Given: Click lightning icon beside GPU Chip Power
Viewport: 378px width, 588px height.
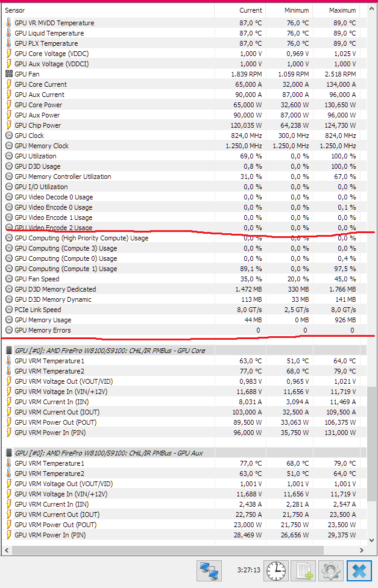Looking at the screenshot, I should pyautogui.click(x=9, y=125).
